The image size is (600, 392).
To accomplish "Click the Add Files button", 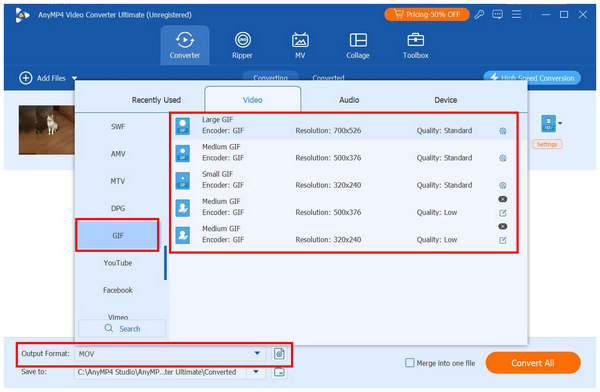I will [43, 78].
